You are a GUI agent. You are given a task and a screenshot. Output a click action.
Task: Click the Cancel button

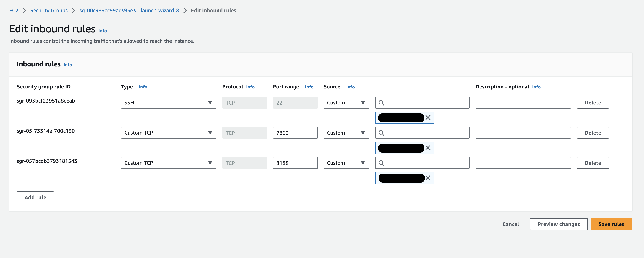[510, 224]
